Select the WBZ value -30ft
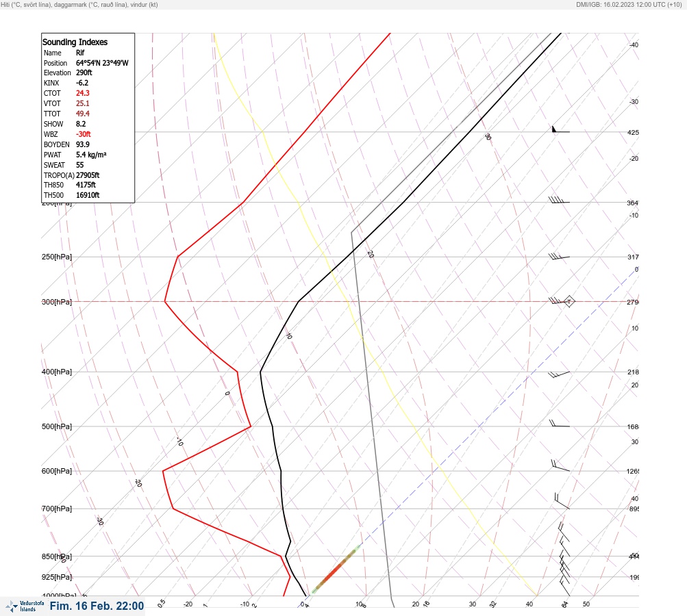Viewport: 687px width, 616px height. (x=84, y=134)
